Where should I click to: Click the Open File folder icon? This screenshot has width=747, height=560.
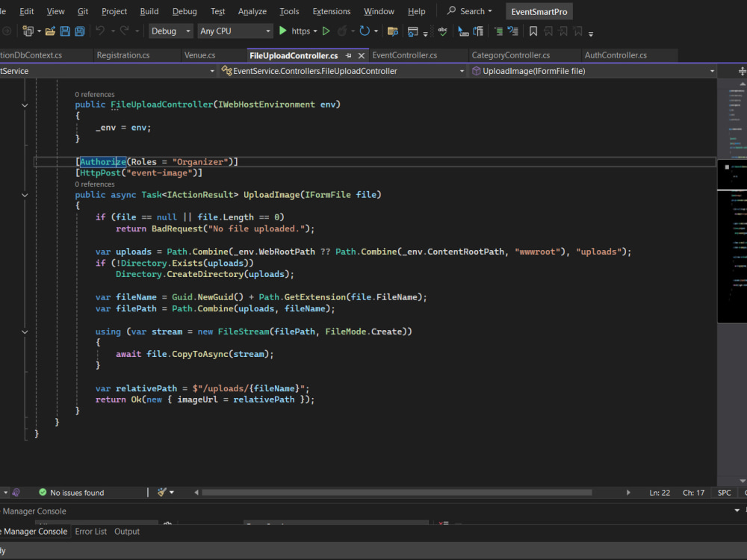click(x=50, y=31)
